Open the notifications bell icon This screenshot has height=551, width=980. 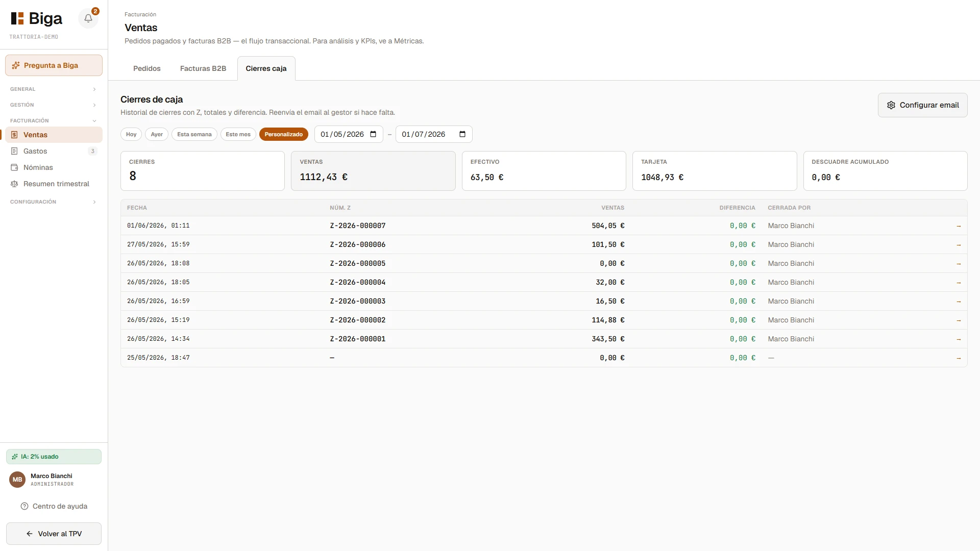point(88,18)
